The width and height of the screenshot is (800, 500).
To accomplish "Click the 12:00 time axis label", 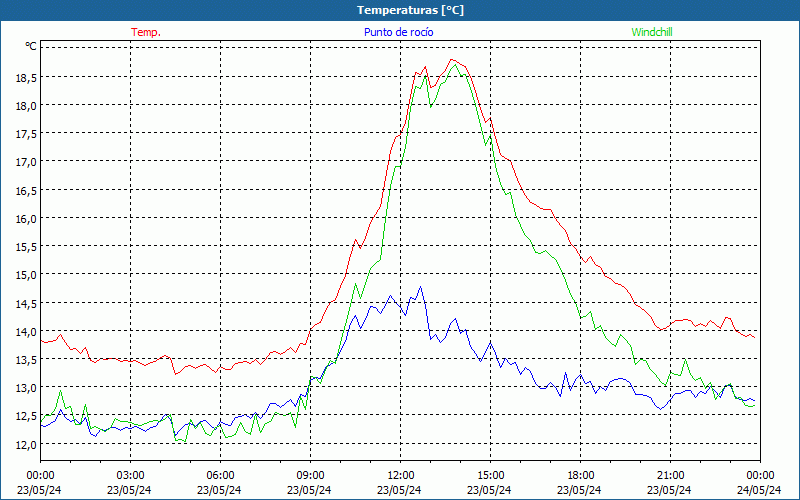I will tap(401, 476).
